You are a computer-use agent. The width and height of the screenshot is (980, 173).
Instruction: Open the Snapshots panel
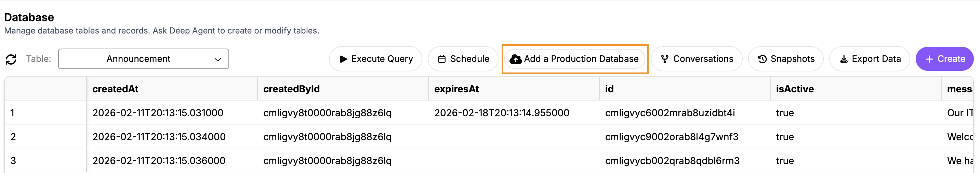click(785, 59)
